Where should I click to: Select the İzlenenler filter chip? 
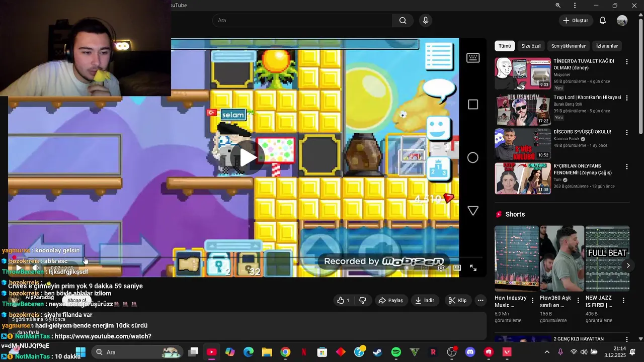point(607,46)
